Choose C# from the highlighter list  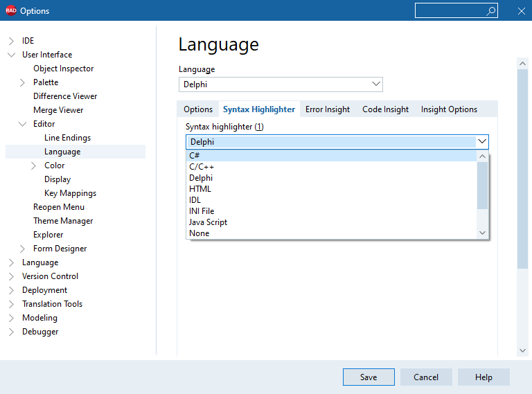pos(332,156)
